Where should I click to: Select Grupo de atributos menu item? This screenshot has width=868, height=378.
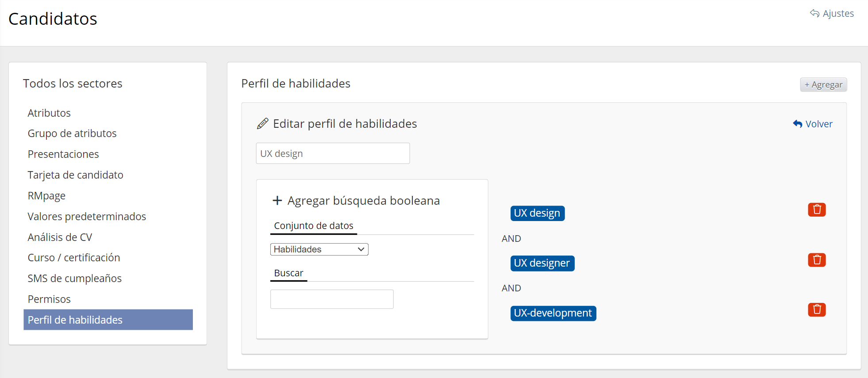[x=72, y=134]
